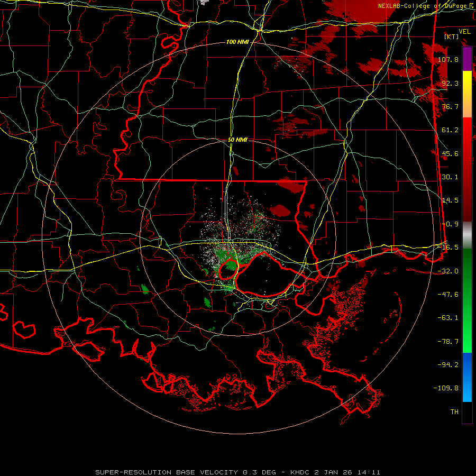This screenshot has height=476, width=476.
Task: Click the 100 NMI range ring label
Action: coord(237,42)
